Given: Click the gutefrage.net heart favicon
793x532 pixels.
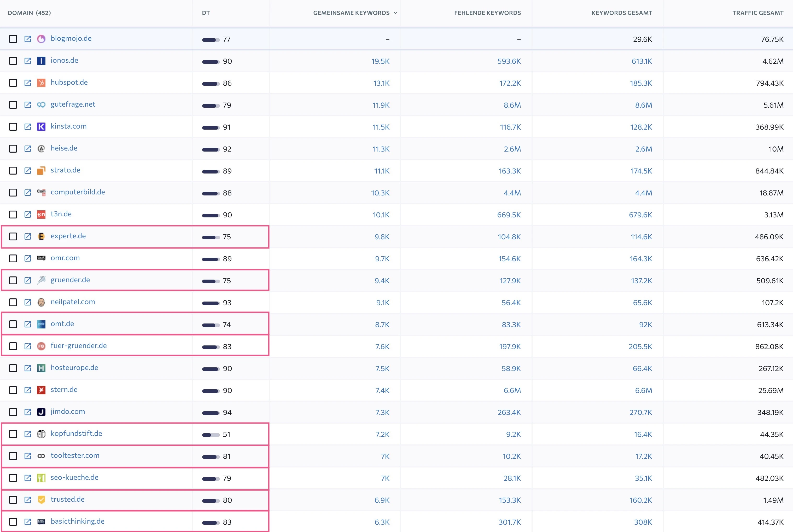Looking at the screenshot, I should 41,105.
